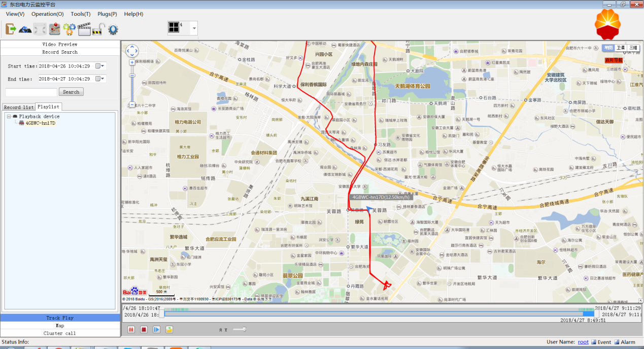
Task: Click the playback speed slider handle
Action: 244,330
